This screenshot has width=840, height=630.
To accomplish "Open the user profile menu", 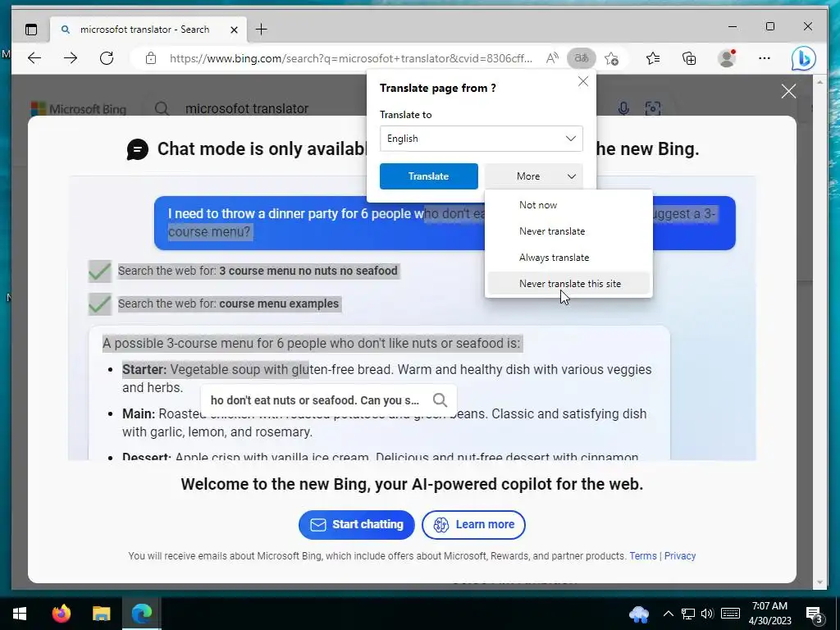I will pyautogui.click(x=727, y=58).
